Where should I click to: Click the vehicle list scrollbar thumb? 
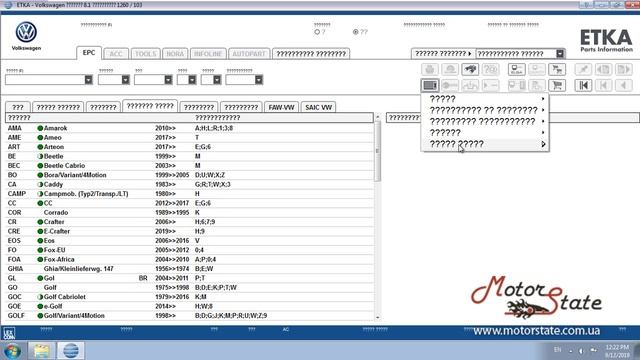pos(378,151)
